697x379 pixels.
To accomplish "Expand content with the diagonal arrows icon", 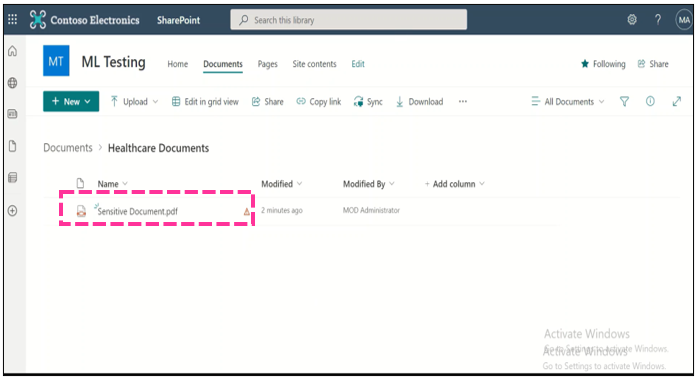I will [x=677, y=101].
